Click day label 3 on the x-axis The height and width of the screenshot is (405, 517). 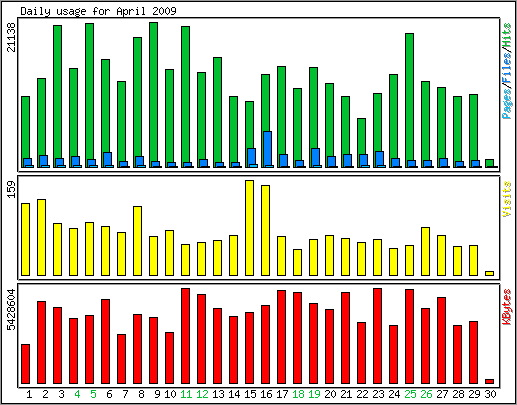61,394
